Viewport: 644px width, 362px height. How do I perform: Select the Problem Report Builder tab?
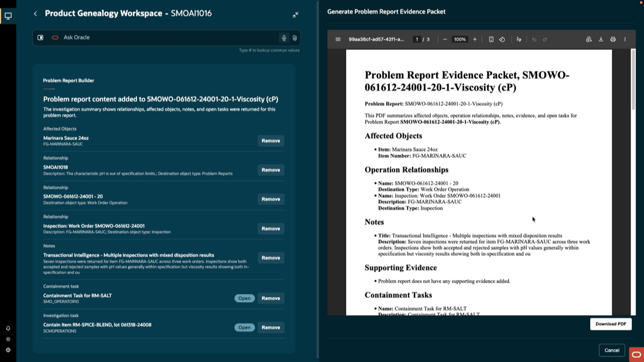[x=68, y=80]
